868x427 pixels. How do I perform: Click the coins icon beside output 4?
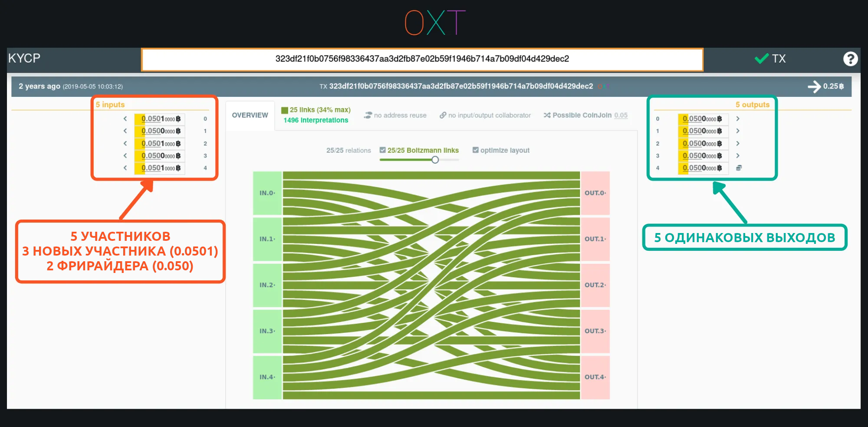point(739,168)
